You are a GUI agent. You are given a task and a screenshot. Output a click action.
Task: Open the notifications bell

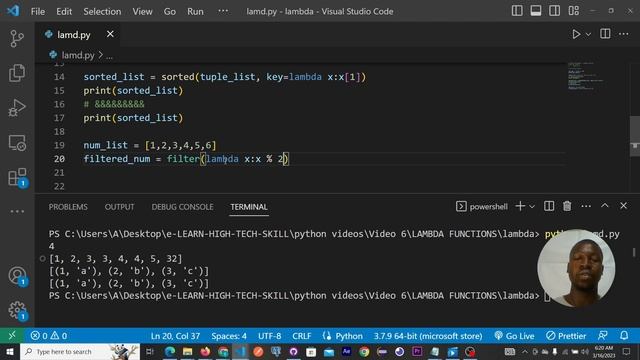624,336
